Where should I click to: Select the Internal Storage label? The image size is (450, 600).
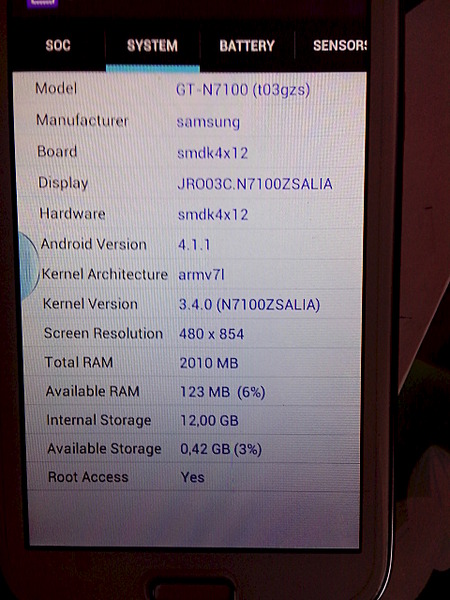(x=99, y=420)
